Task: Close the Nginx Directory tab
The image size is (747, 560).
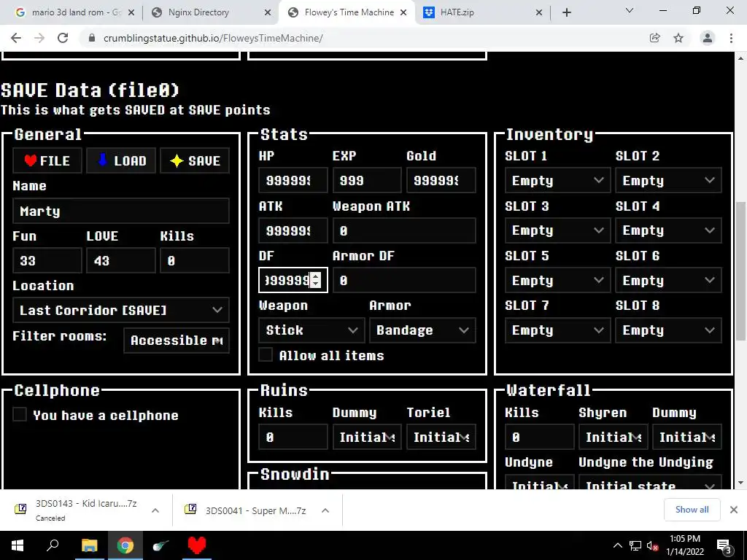Action: (268, 12)
